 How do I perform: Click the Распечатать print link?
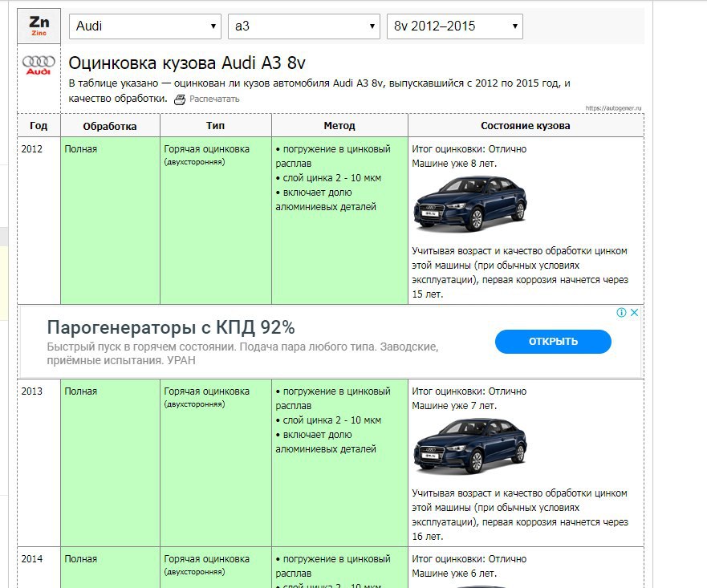[214, 99]
